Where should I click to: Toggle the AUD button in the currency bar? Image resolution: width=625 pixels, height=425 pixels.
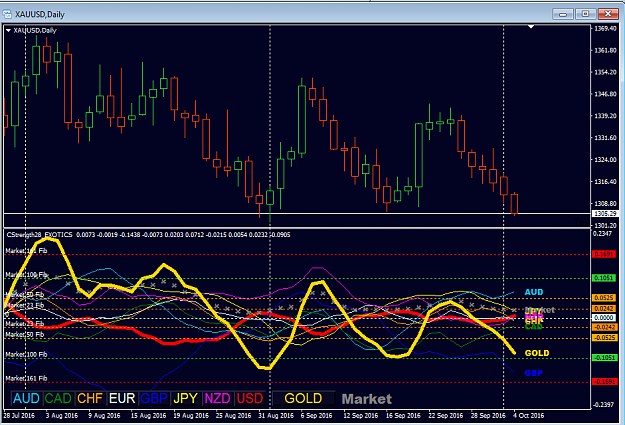(26, 398)
